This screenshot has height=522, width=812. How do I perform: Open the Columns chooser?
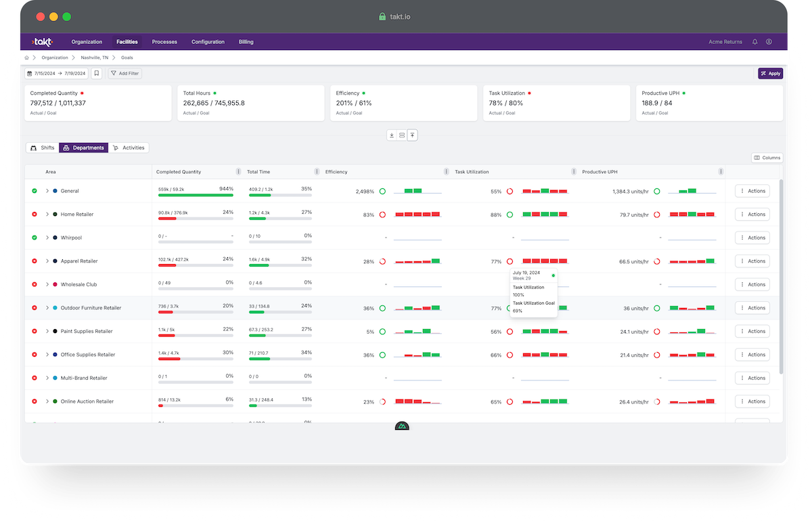pos(767,158)
